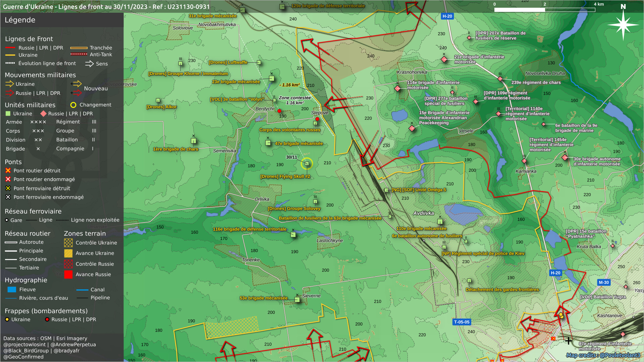Click the yellow changement circle near 30/11
Screen dimensions: 644x362
pyautogui.click(x=307, y=164)
